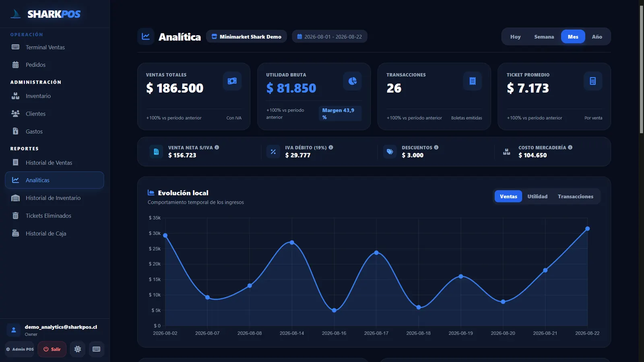Click info icon next to Costo Mercadería

click(570, 148)
